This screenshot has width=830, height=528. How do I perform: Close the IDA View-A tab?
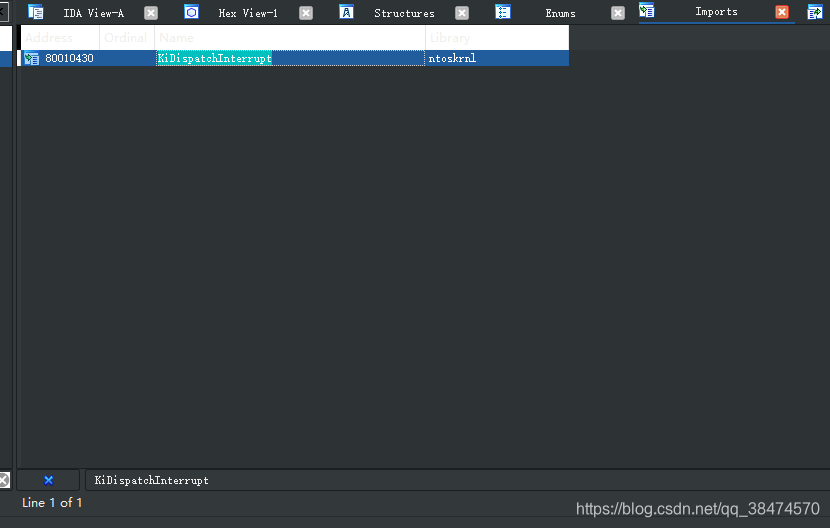(151, 13)
